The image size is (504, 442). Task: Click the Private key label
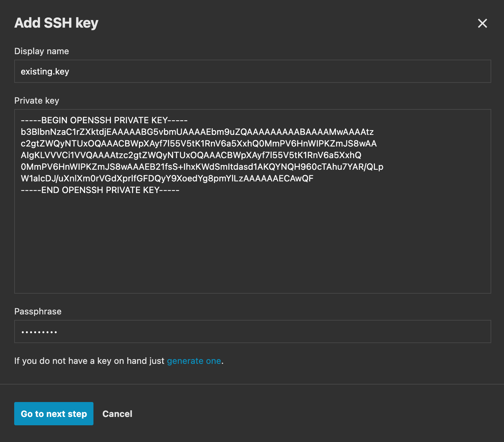coord(36,101)
